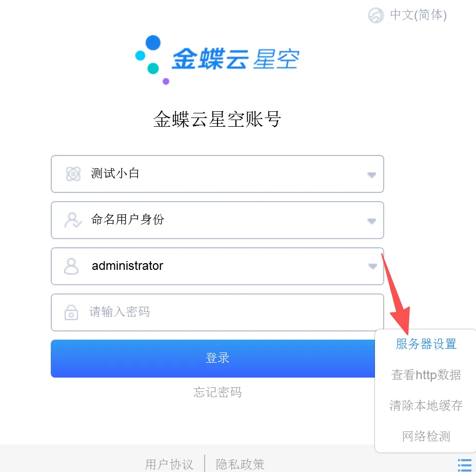Click the person icon beside administrator

[x=71, y=266]
